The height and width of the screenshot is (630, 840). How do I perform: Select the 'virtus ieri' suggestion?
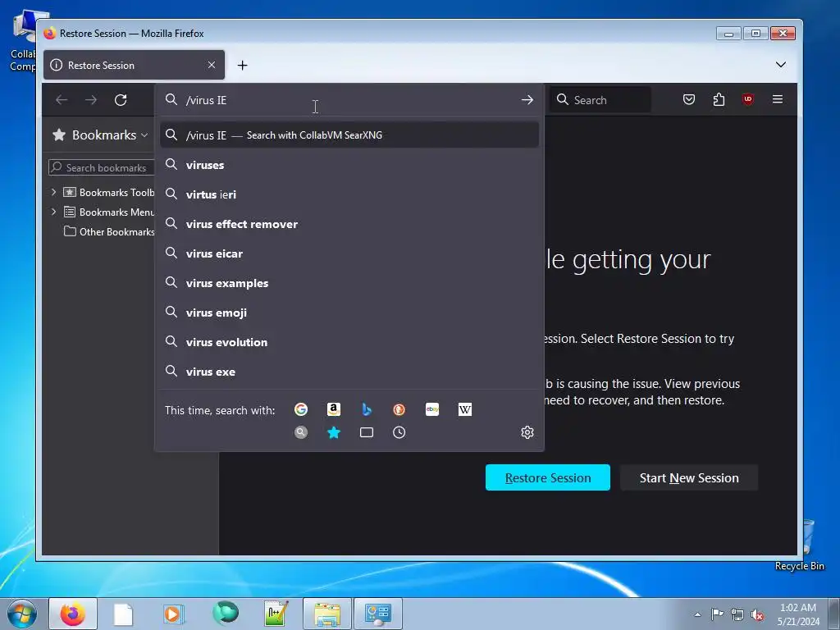349,194
